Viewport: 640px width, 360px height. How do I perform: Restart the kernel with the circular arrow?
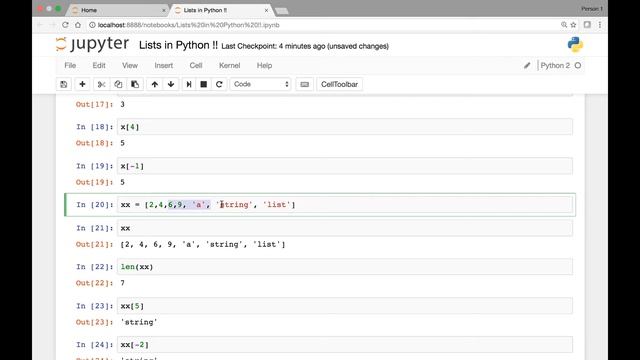219,84
